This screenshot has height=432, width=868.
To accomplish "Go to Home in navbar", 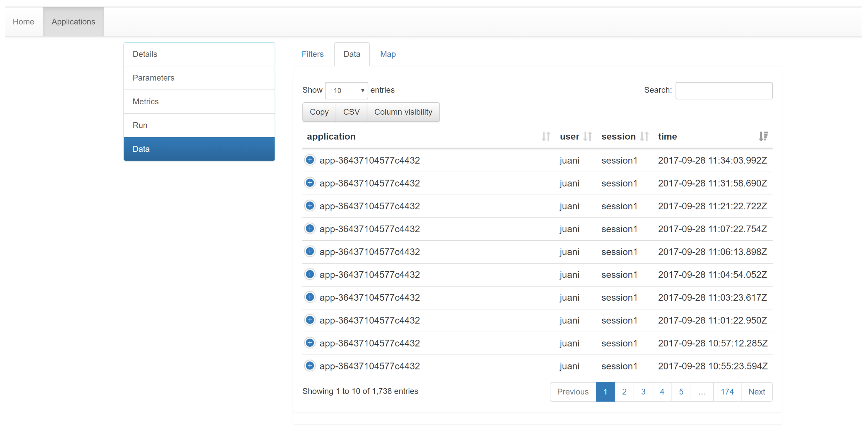I will (23, 22).
